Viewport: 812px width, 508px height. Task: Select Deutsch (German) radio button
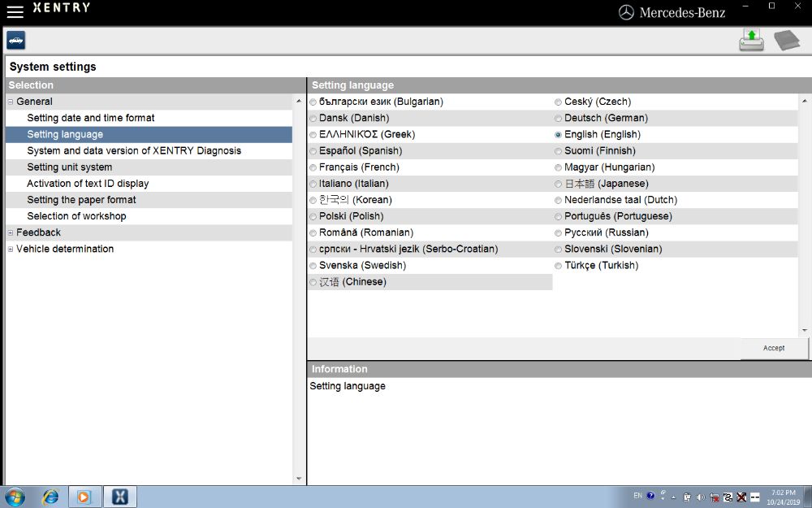tap(559, 119)
